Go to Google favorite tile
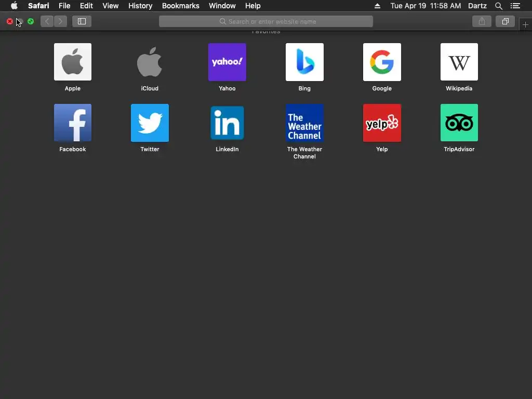 [382, 62]
